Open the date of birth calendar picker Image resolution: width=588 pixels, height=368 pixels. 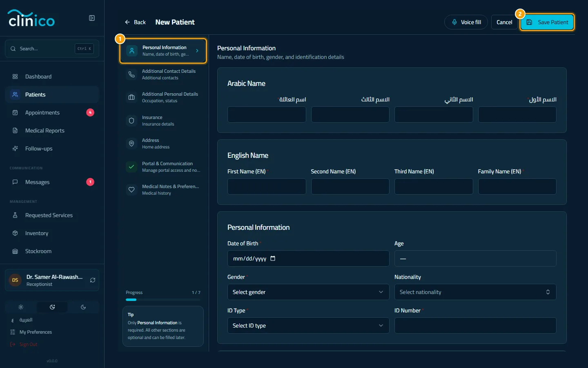273,258
